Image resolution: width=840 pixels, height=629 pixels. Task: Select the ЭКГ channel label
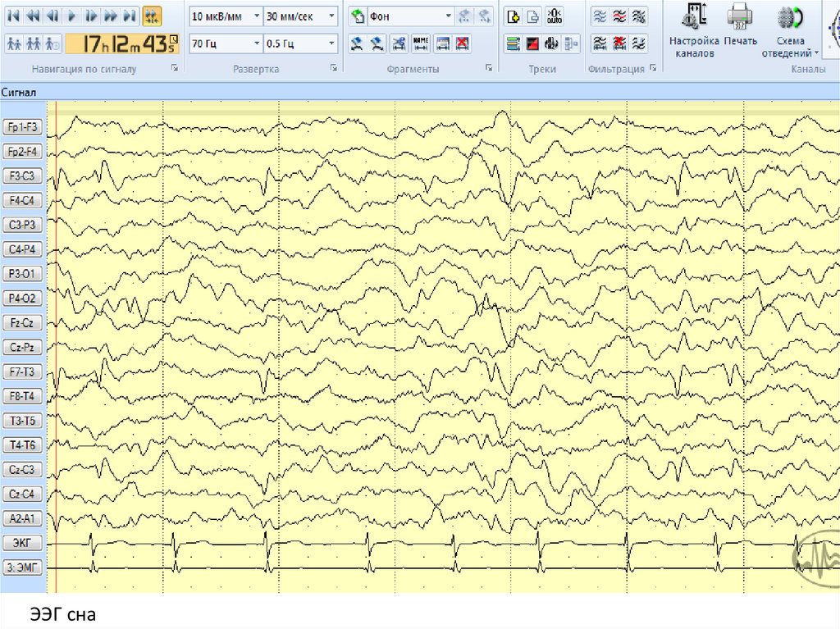pos(23,543)
